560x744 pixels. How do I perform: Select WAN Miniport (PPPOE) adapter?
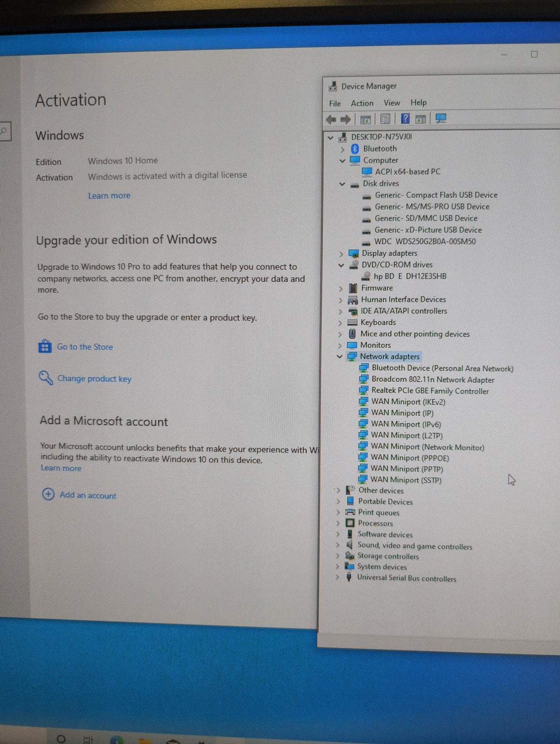point(409,458)
